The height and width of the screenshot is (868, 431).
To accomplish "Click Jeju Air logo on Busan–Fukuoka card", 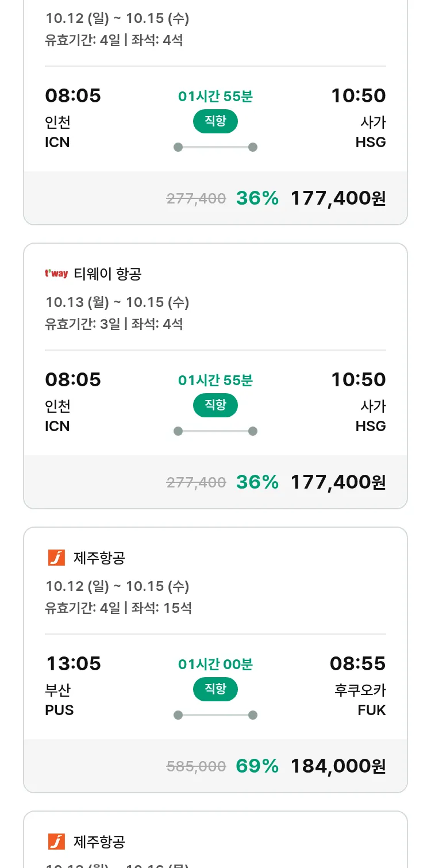I will [x=56, y=558].
